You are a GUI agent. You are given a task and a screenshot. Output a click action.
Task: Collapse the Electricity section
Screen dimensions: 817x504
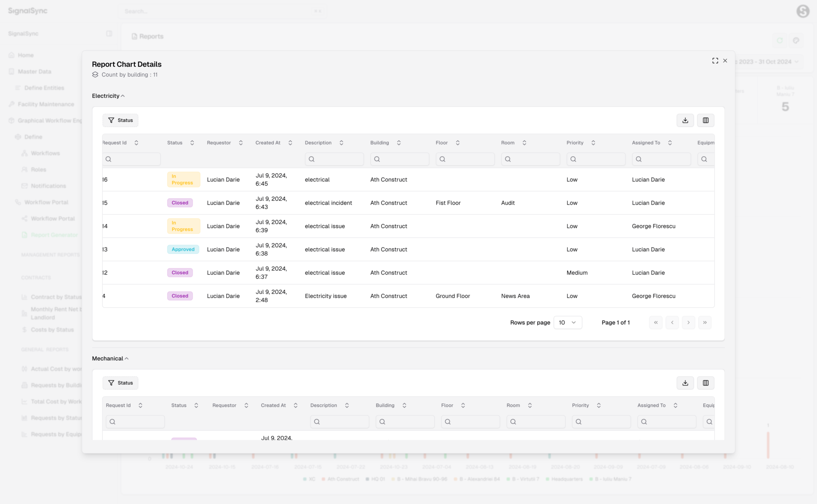[122, 96]
